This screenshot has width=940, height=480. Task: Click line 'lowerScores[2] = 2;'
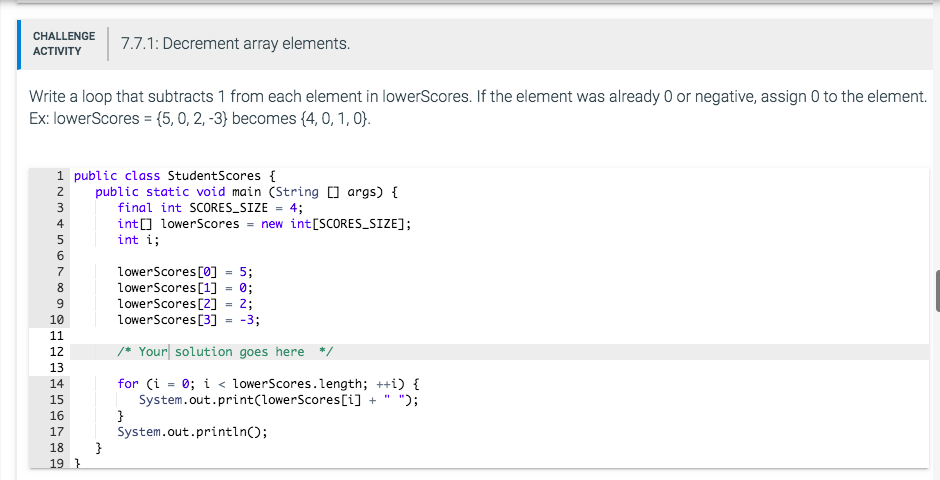point(185,304)
